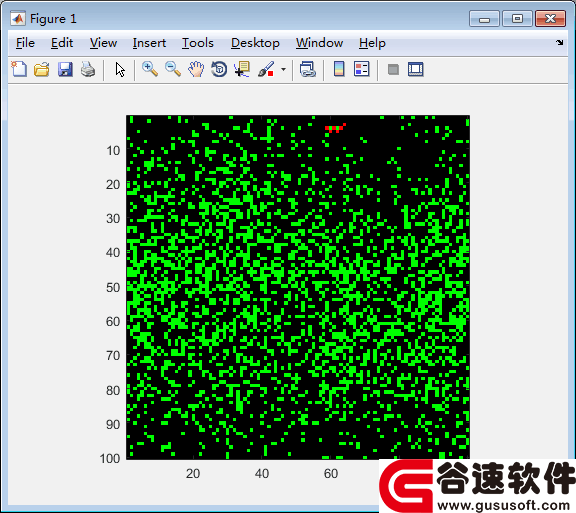Open the Tools menu
Image resolution: width=576 pixels, height=513 pixels.
198,43
